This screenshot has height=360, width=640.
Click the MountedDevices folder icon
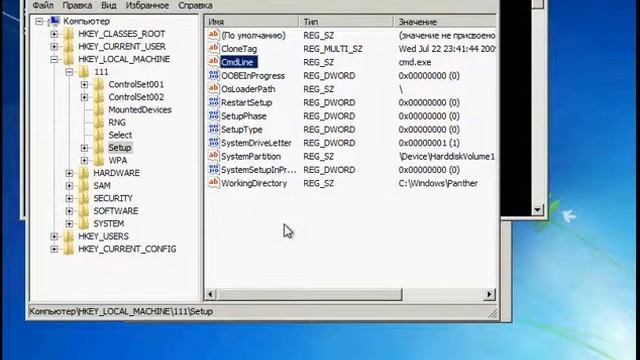click(x=99, y=110)
